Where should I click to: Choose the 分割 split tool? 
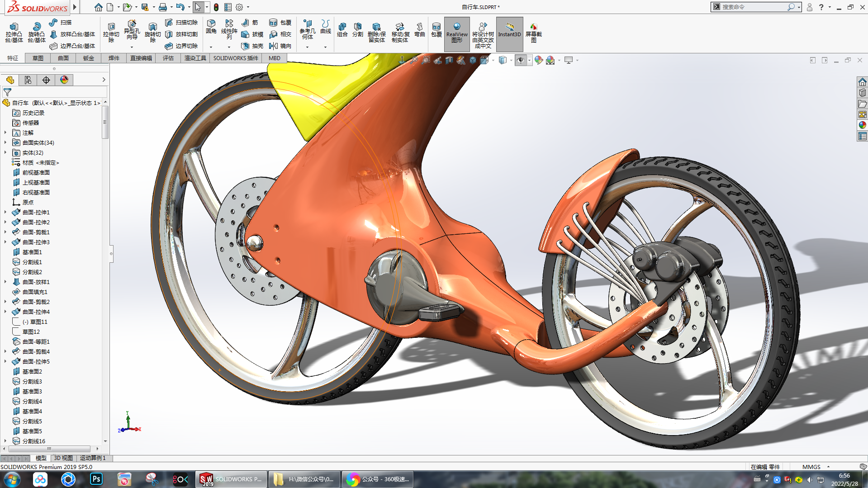(x=358, y=30)
